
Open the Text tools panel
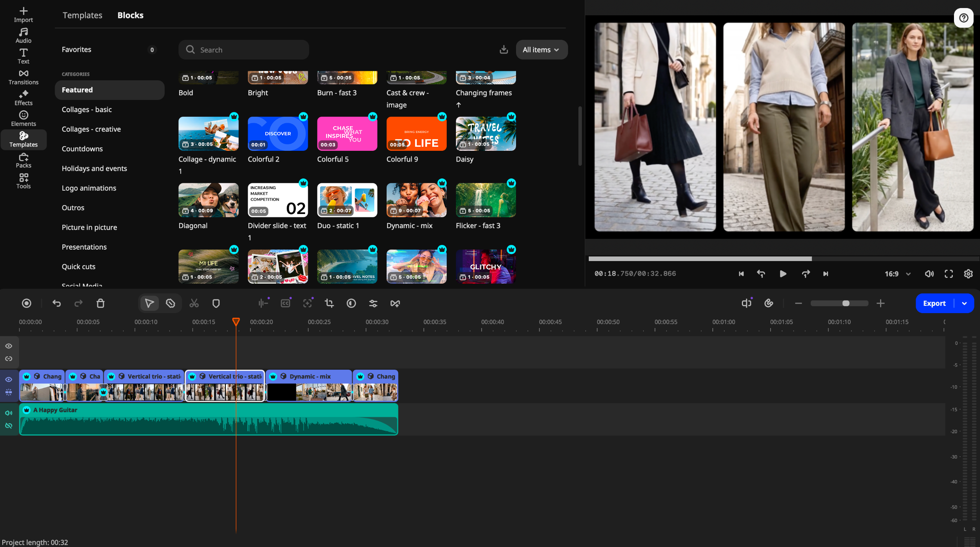pyautogui.click(x=23, y=56)
